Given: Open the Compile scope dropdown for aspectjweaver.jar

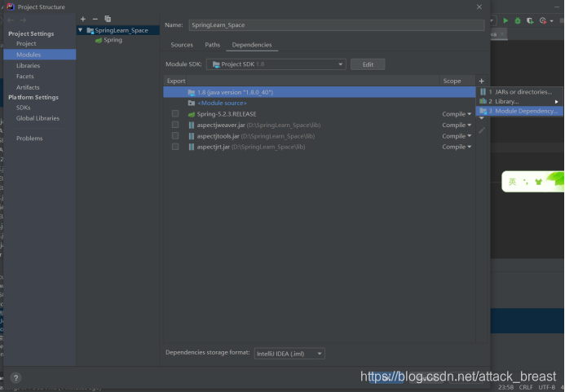Looking at the screenshot, I should pyautogui.click(x=457, y=125).
